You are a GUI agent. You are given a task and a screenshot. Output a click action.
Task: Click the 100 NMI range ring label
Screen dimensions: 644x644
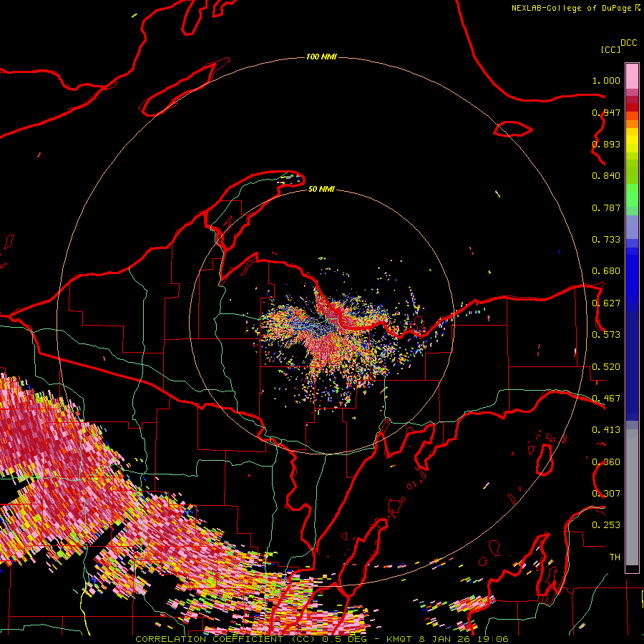321,57
